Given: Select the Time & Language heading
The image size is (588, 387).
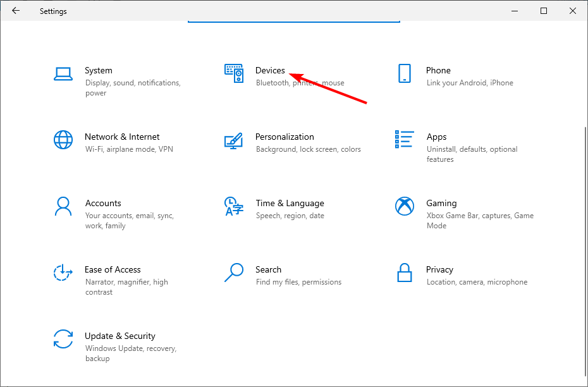Looking at the screenshot, I should pyautogui.click(x=290, y=204).
